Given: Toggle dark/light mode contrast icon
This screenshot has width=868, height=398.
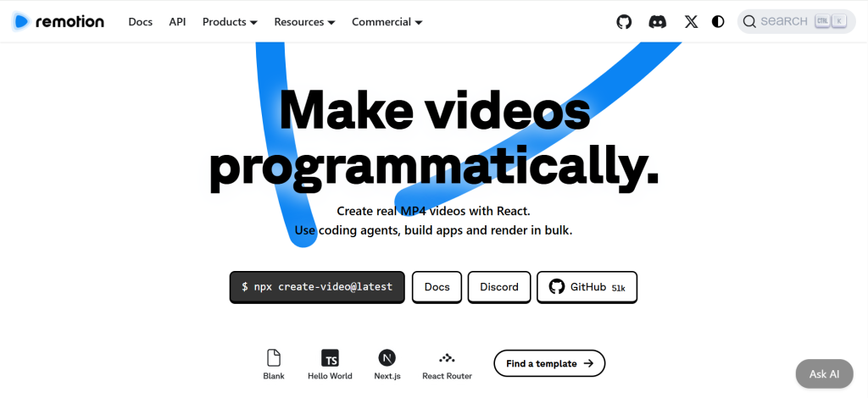Looking at the screenshot, I should click(x=718, y=21).
